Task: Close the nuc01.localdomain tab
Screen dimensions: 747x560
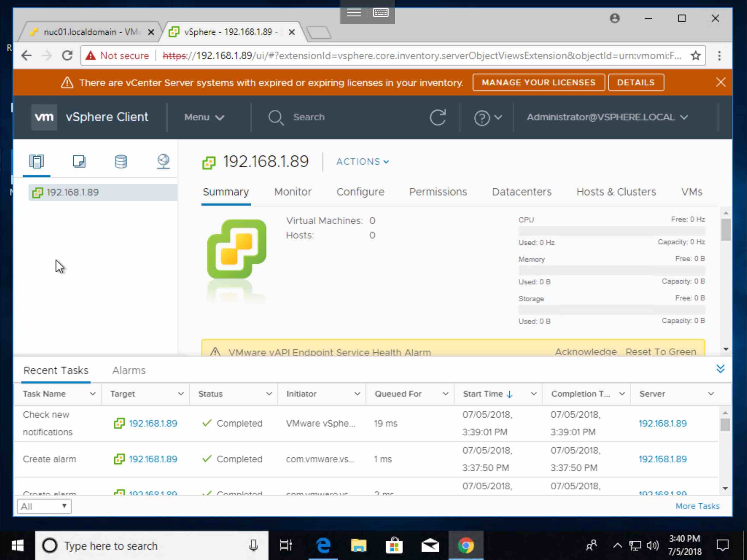Action: [151, 32]
